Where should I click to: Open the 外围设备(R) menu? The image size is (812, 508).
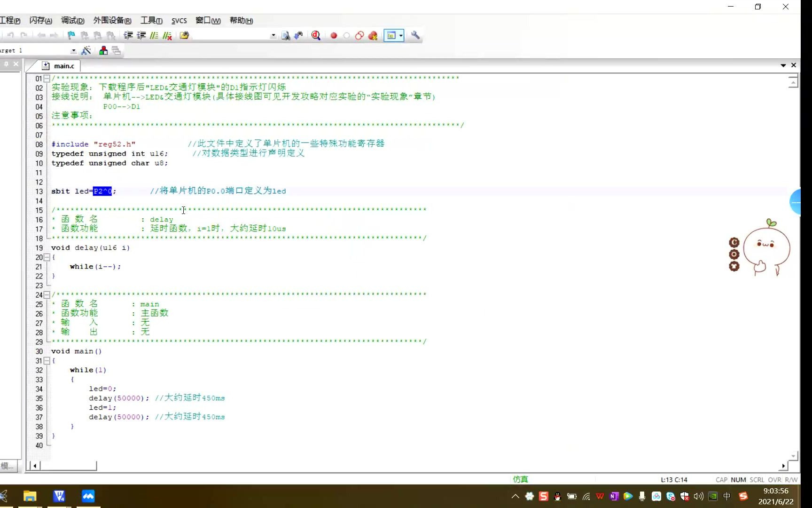[112, 20]
